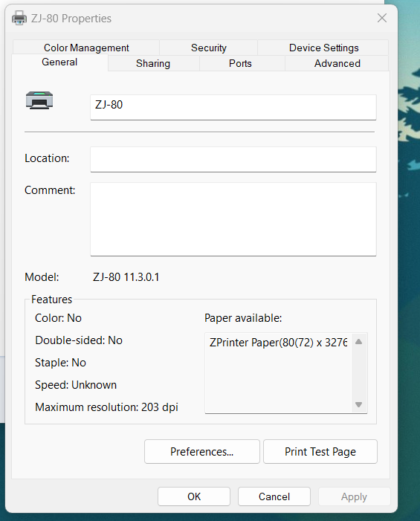This screenshot has height=521, width=420.
Task: Select the ZPrinter Paper(80(72) x 3276 entry
Action: pyautogui.click(x=278, y=342)
